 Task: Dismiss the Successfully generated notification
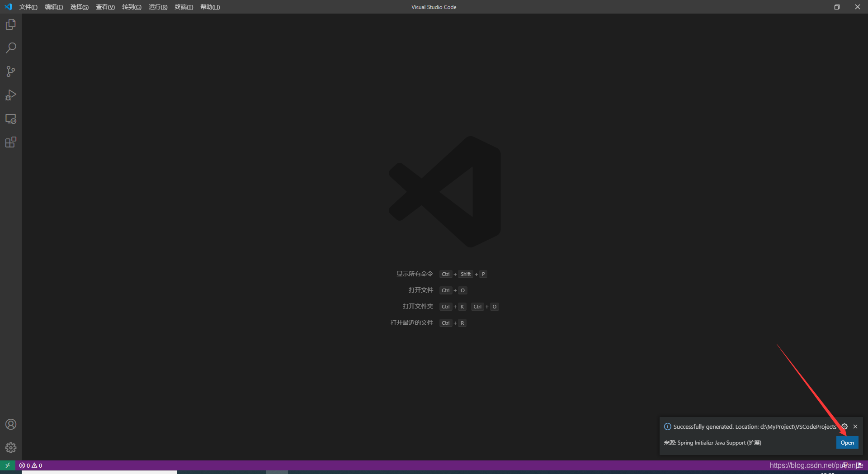[x=855, y=427]
